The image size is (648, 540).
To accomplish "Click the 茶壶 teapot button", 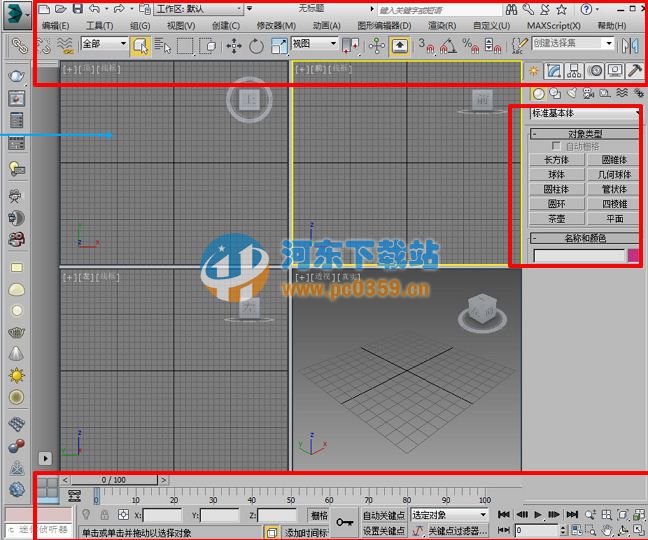I will tap(557, 219).
